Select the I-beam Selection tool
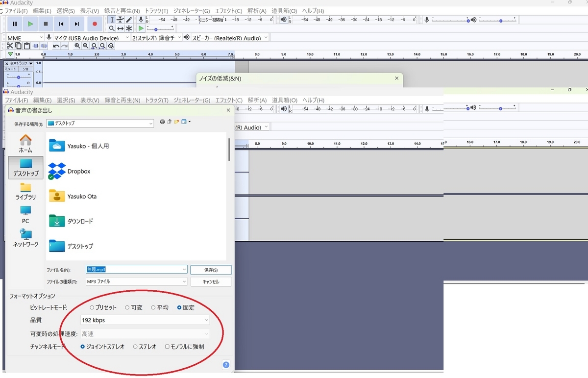Screen dimensions: 588x378 point(112,20)
